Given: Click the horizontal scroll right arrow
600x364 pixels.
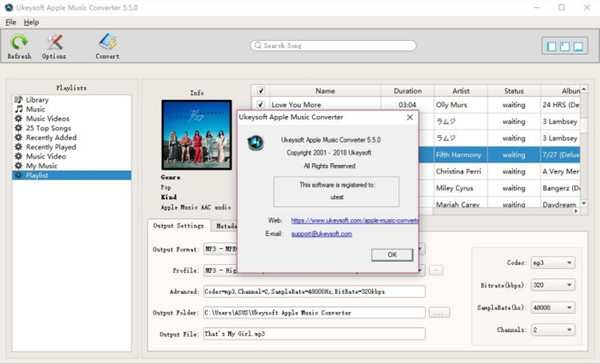Looking at the screenshot, I should (576, 211).
